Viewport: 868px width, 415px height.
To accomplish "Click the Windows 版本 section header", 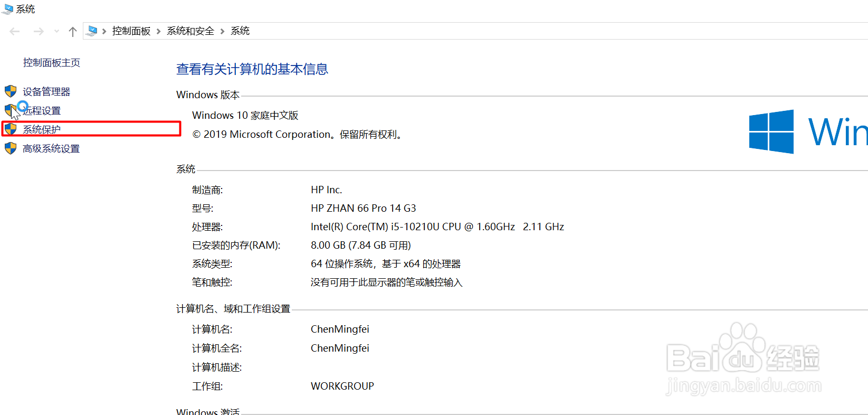I will 208,95.
